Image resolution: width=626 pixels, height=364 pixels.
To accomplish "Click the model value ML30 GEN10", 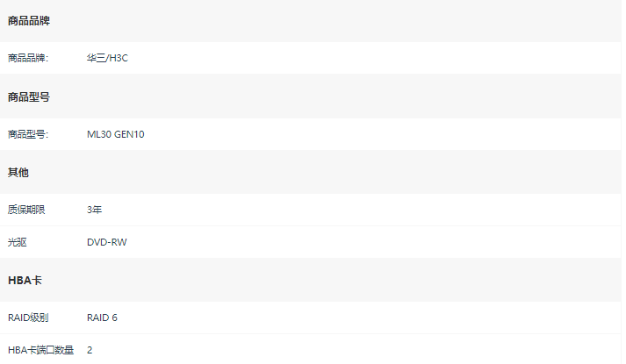I will click(x=115, y=134).
